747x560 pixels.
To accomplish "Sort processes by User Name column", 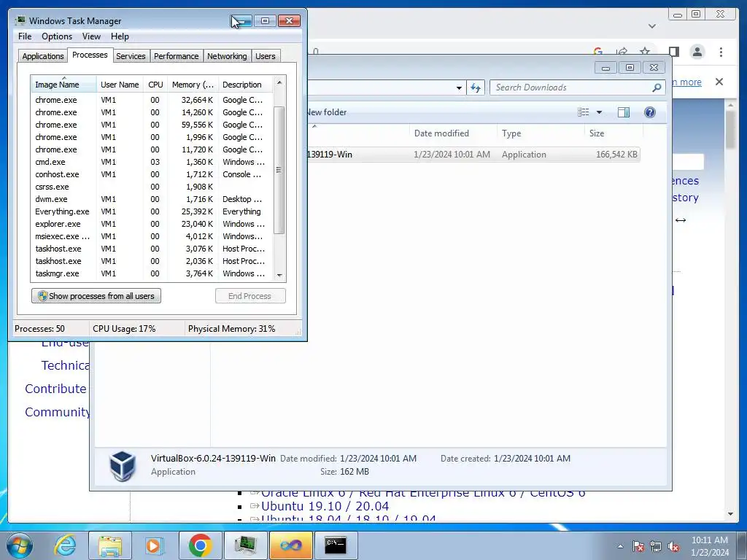I will point(120,85).
